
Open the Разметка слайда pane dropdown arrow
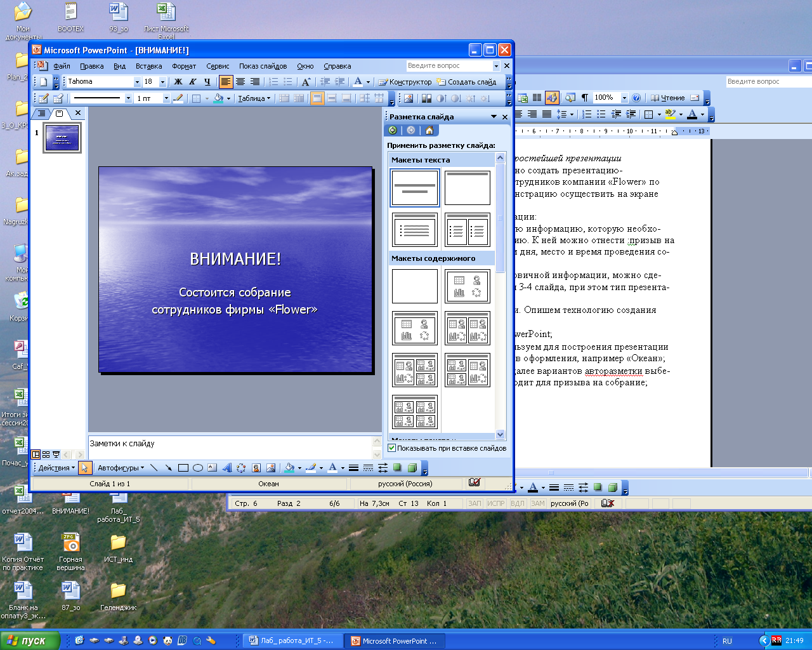[494, 117]
